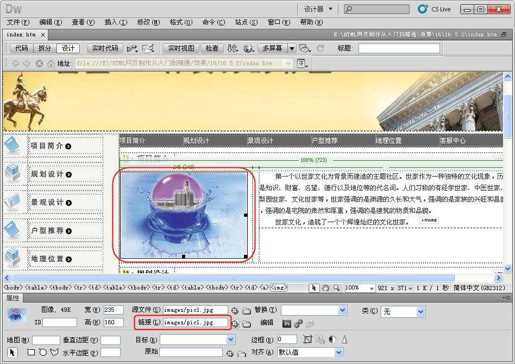Open the brightness and contrast tool

[332, 339]
